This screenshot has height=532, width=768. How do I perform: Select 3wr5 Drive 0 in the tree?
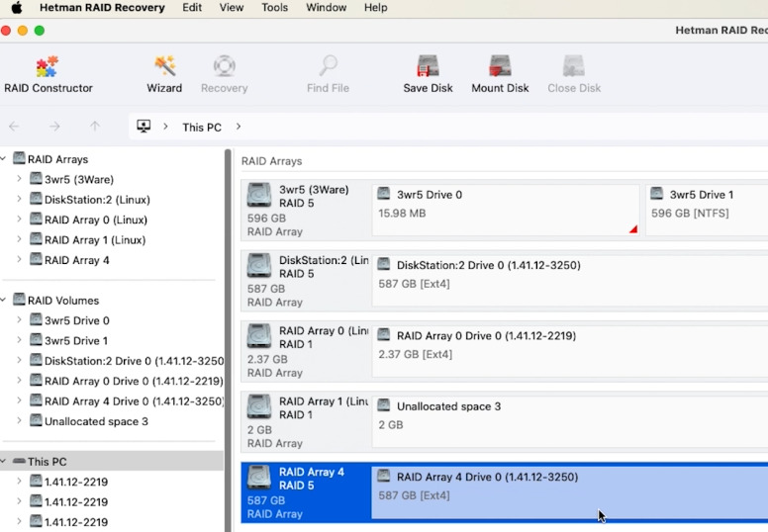click(77, 320)
